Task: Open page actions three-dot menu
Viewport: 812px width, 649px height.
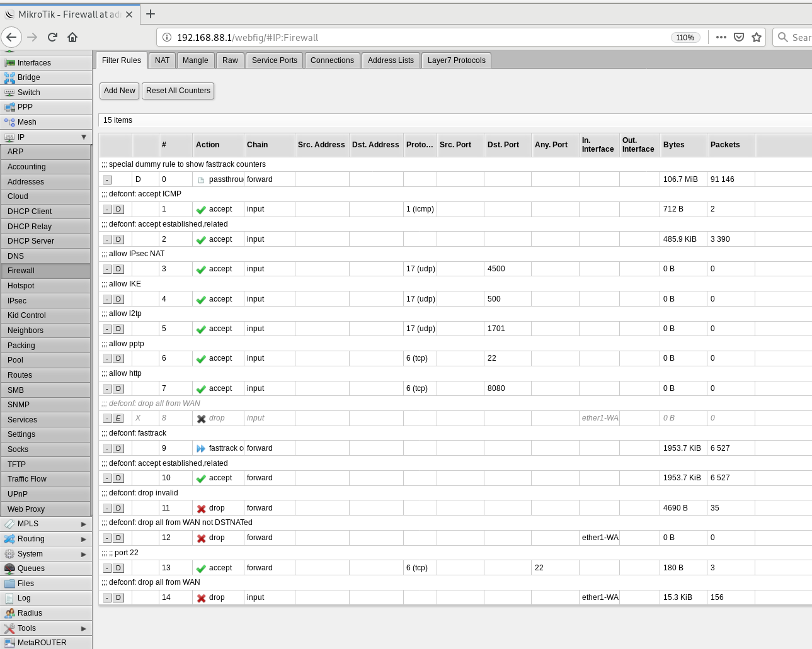Action: pyautogui.click(x=721, y=37)
